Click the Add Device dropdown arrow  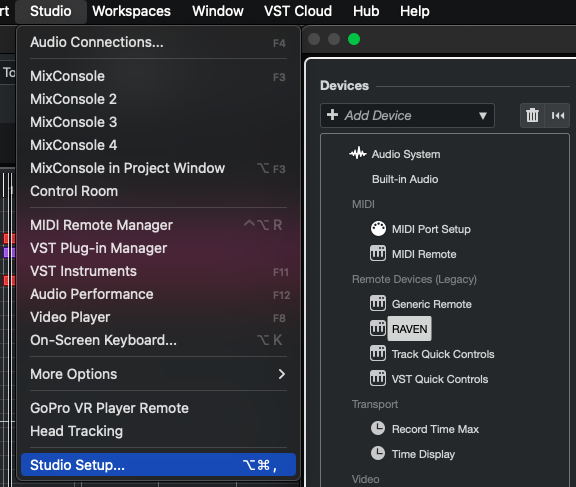pyautogui.click(x=483, y=116)
